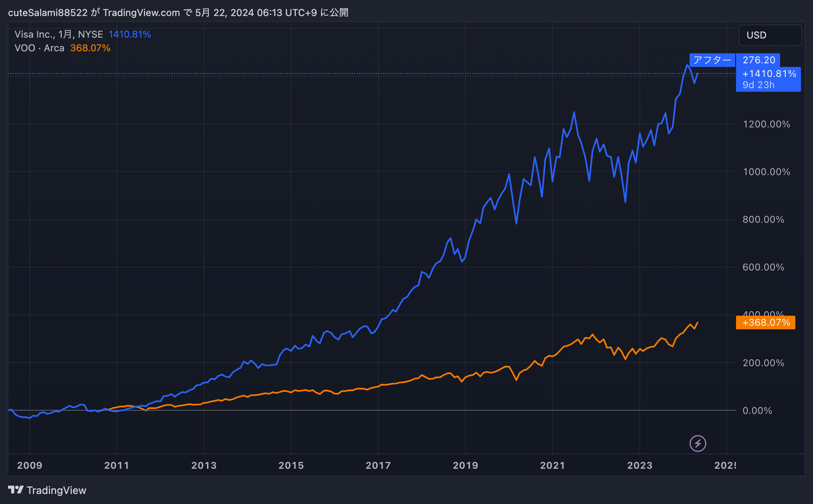
Task: Click the blue +1410.81% axis label
Action: [769, 74]
